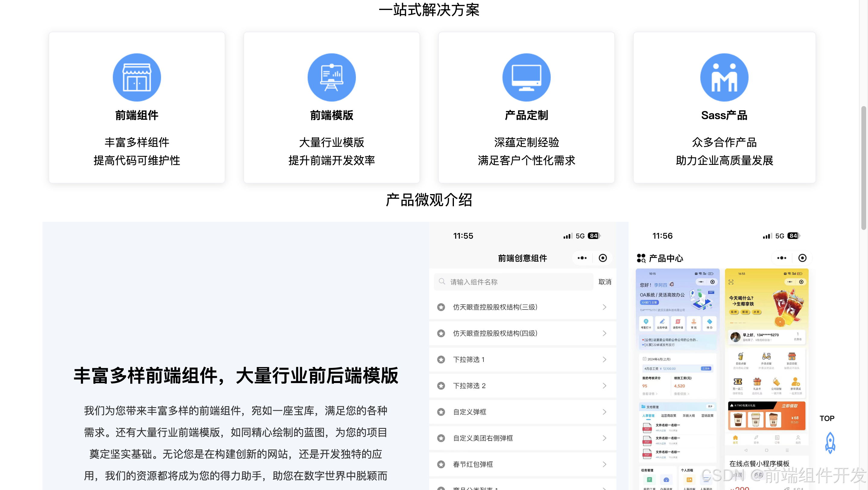Click the TOP link

[x=827, y=418]
